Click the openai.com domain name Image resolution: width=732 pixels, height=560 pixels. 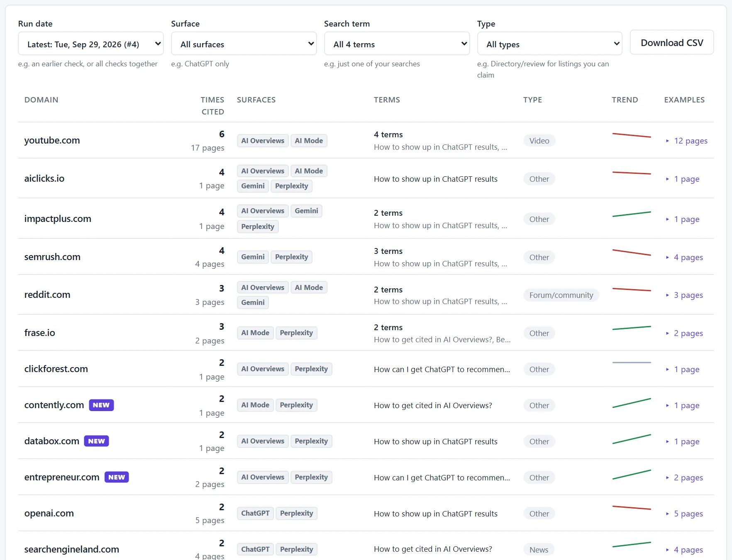(x=49, y=514)
